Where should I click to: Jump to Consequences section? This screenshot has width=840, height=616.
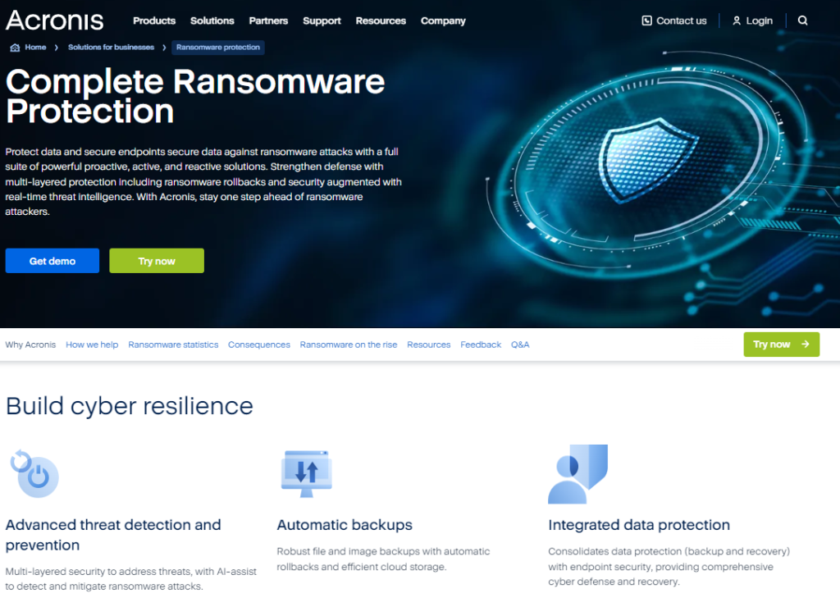click(258, 345)
